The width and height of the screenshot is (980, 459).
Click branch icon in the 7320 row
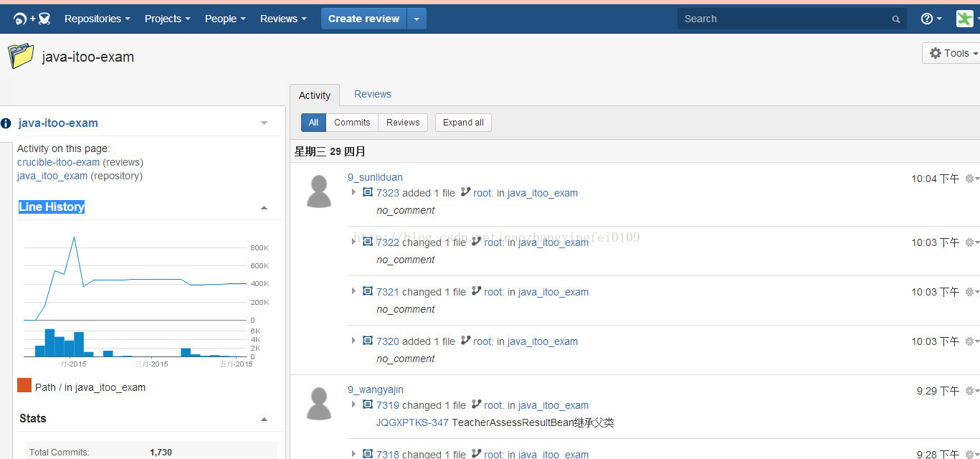pos(465,341)
